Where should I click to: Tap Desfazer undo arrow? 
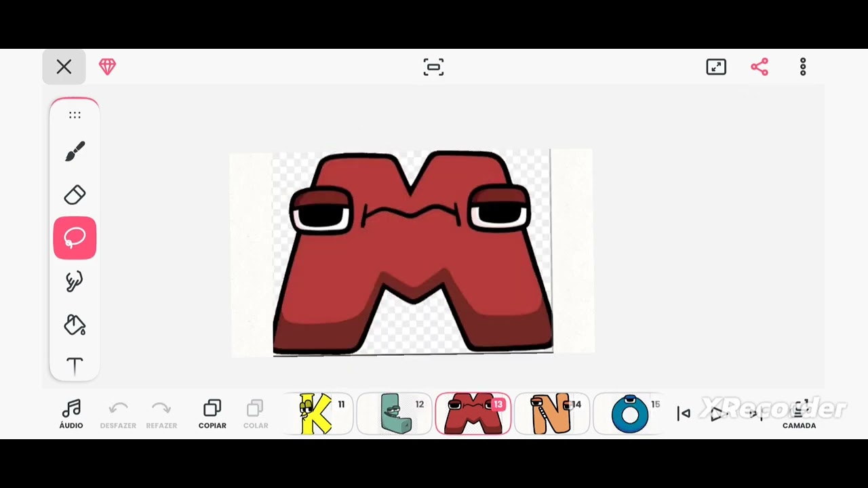(x=118, y=414)
